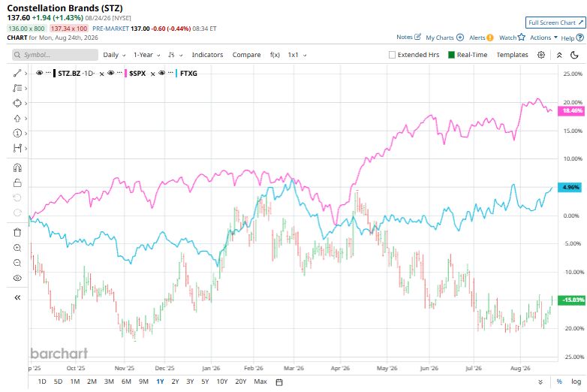Click the double chevron down icon at bottom
This screenshot has height=392, width=587.
pos(540,382)
